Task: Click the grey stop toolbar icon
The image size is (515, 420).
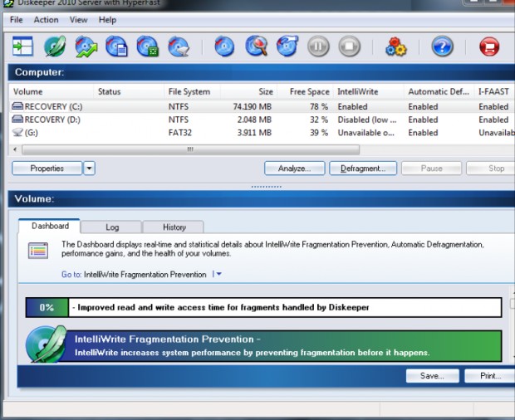Action: [x=349, y=46]
